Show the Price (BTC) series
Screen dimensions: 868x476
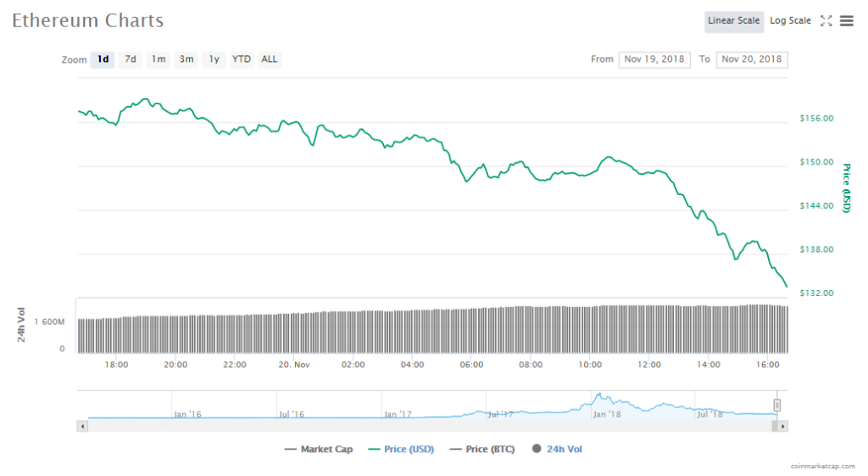coord(482,449)
